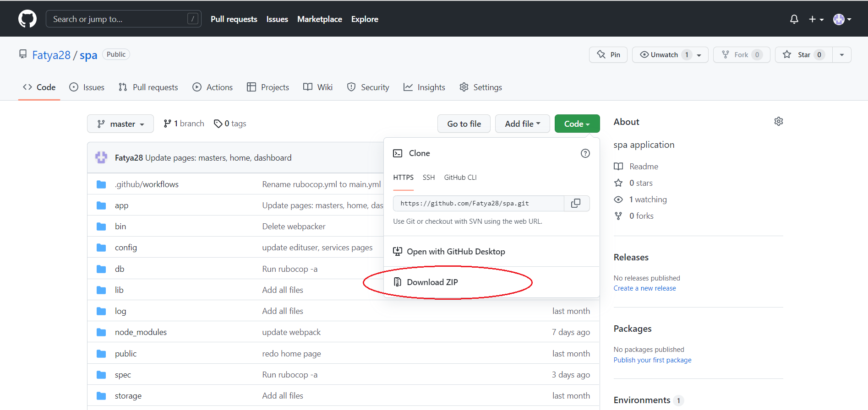868x410 pixels.
Task: Open the Insights tab
Action: pos(424,87)
